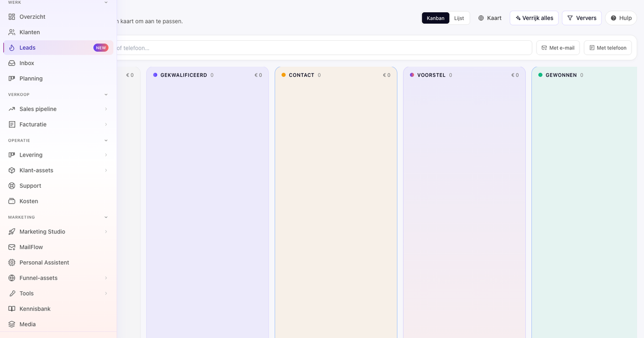The image size is (644, 338).
Task: Open the Inbox menu item
Action: click(58, 63)
